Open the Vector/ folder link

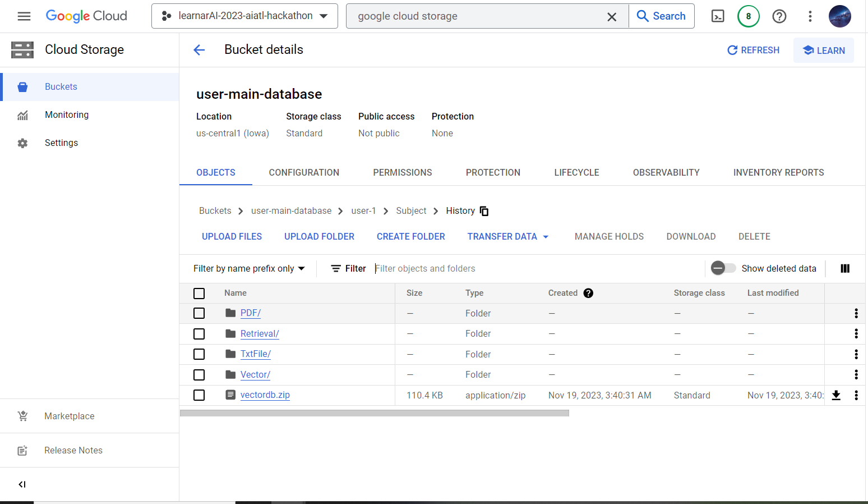pyautogui.click(x=255, y=375)
